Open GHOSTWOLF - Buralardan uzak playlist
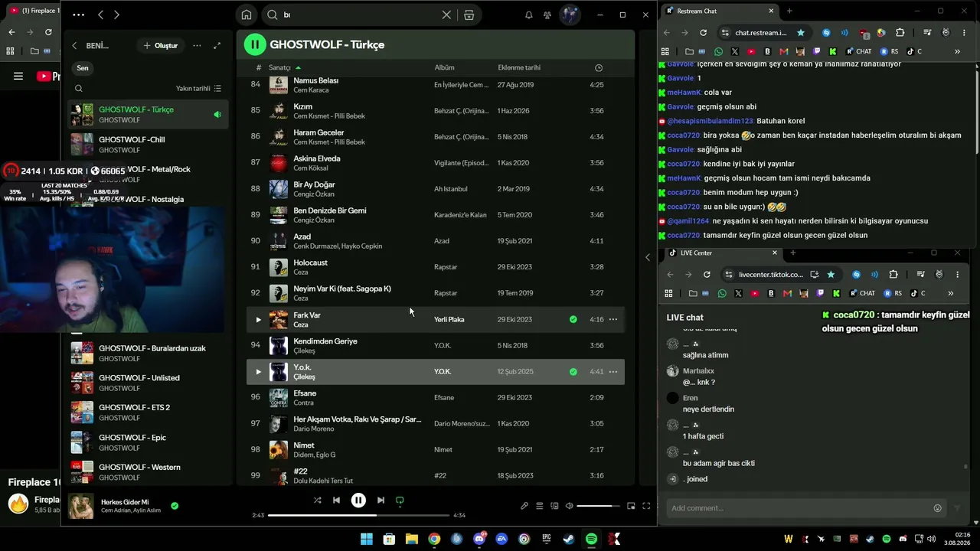The height and width of the screenshot is (551, 980). [x=149, y=354]
